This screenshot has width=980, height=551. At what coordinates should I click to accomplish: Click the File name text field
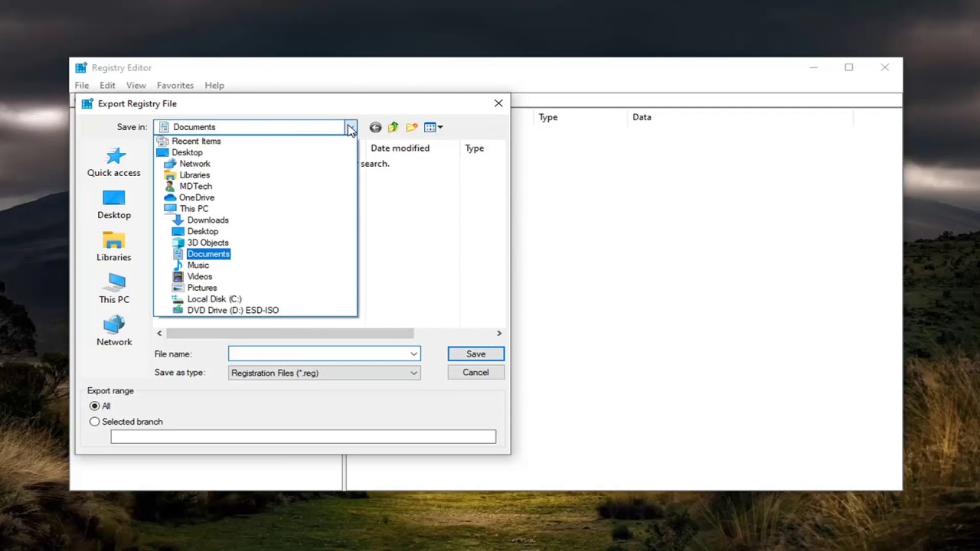(318, 354)
